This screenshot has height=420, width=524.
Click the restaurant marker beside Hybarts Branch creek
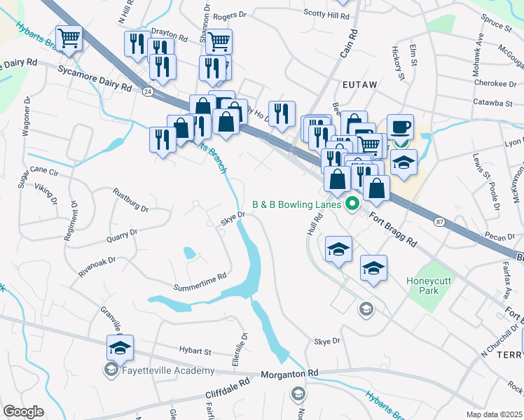tap(163, 140)
